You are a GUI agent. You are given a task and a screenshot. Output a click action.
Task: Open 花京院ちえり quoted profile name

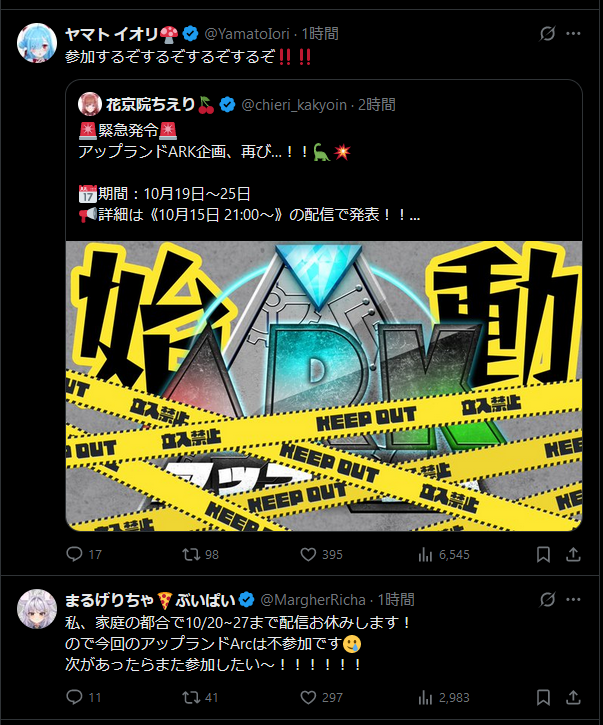pyautogui.click(x=150, y=104)
